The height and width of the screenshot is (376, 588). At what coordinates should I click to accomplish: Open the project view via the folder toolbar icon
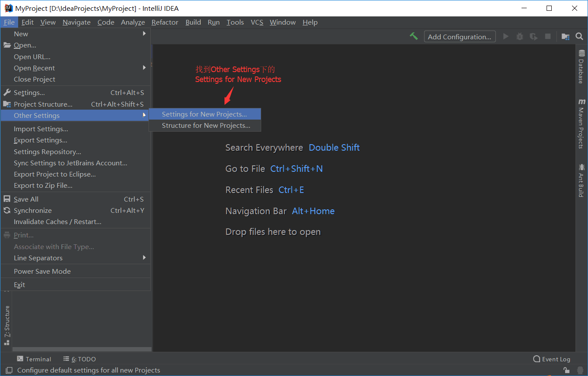pyautogui.click(x=565, y=36)
